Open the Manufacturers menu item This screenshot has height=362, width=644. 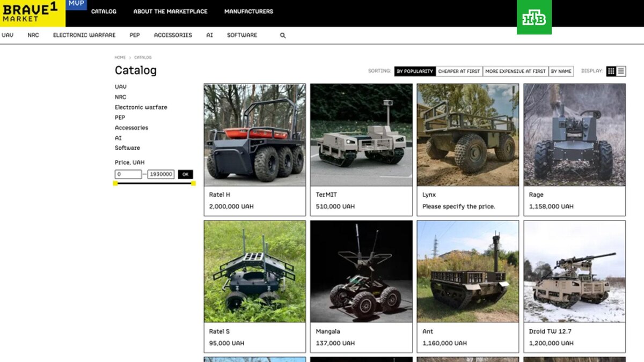pyautogui.click(x=248, y=11)
